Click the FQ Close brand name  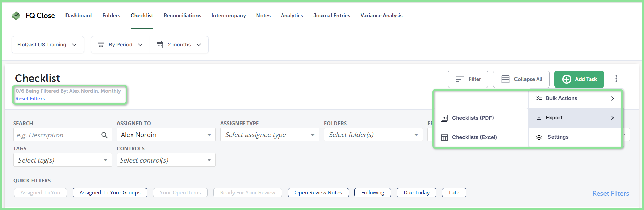pos(40,16)
